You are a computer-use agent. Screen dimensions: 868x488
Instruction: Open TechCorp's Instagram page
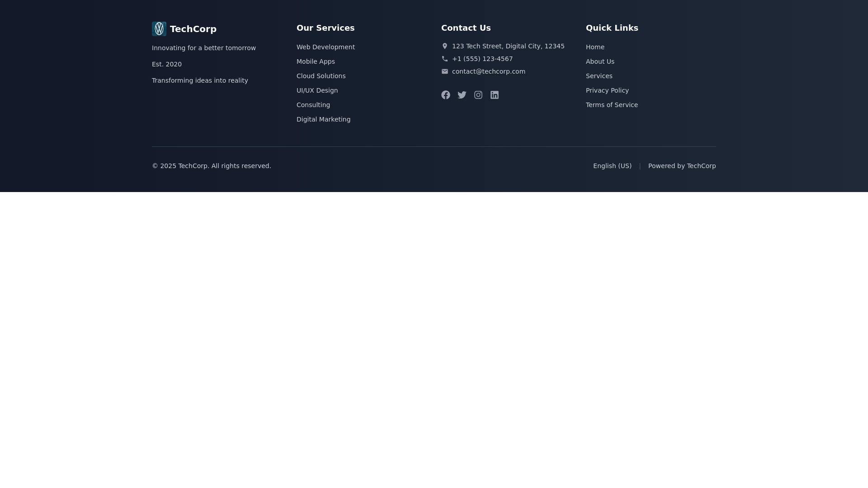click(478, 95)
